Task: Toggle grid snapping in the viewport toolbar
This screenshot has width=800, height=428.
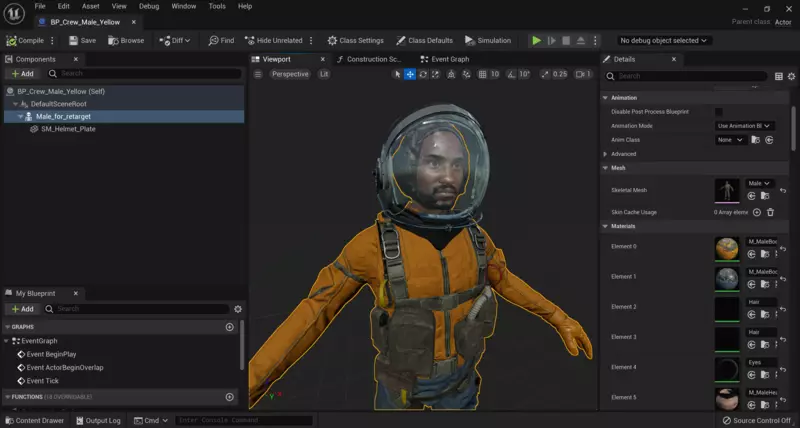Action: pos(481,74)
